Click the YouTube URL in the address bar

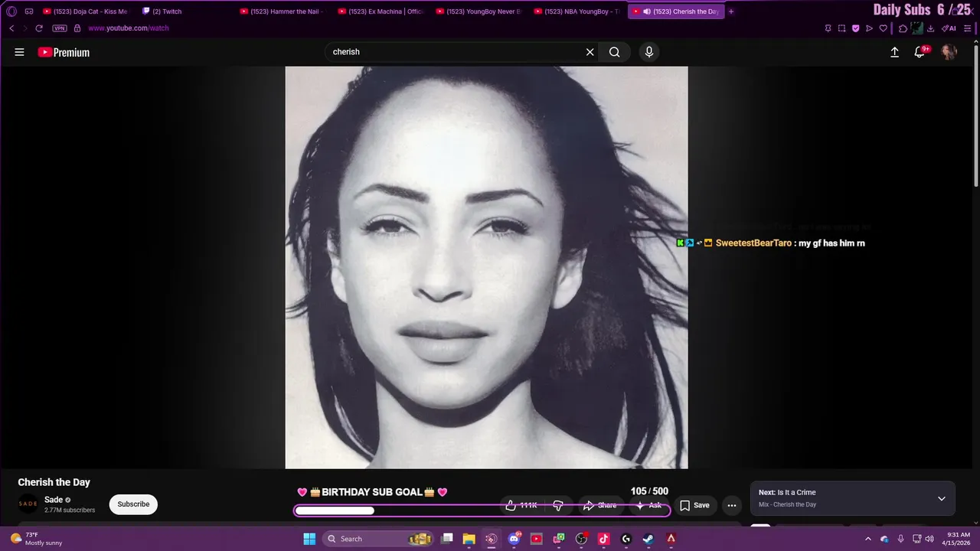coord(129,28)
